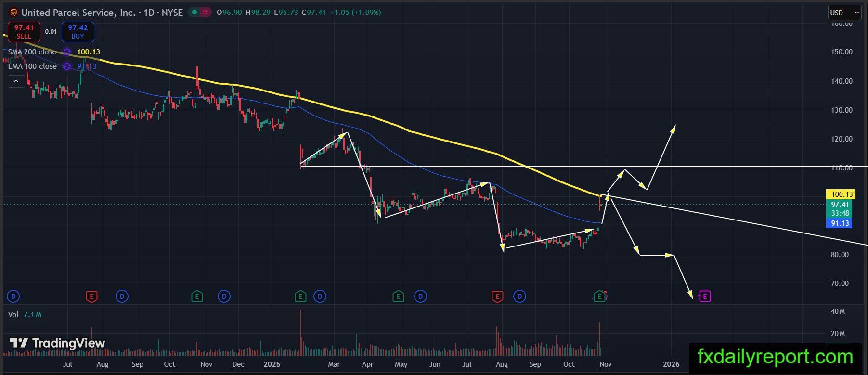The height and width of the screenshot is (375, 868).
Task: Click the 0.01 spread between Sell and Buy
Action: pyautogui.click(x=51, y=32)
